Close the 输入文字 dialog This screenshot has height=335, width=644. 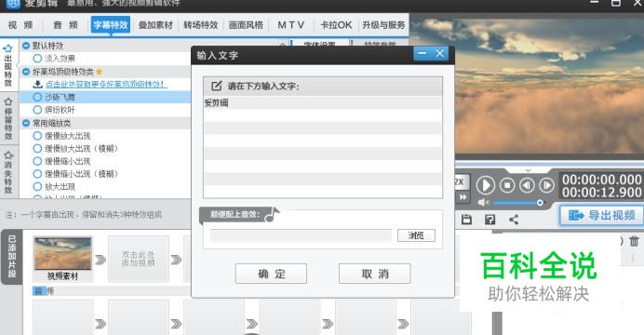[x=440, y=53]
